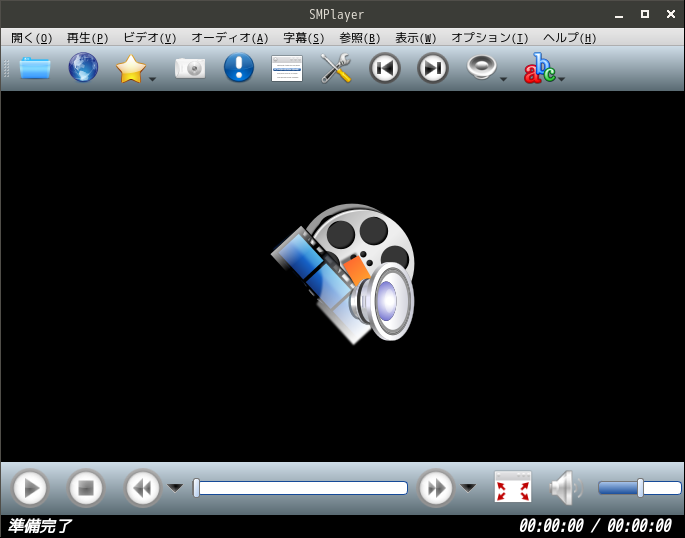Maximize the SMPlayer window

point(645,14)
